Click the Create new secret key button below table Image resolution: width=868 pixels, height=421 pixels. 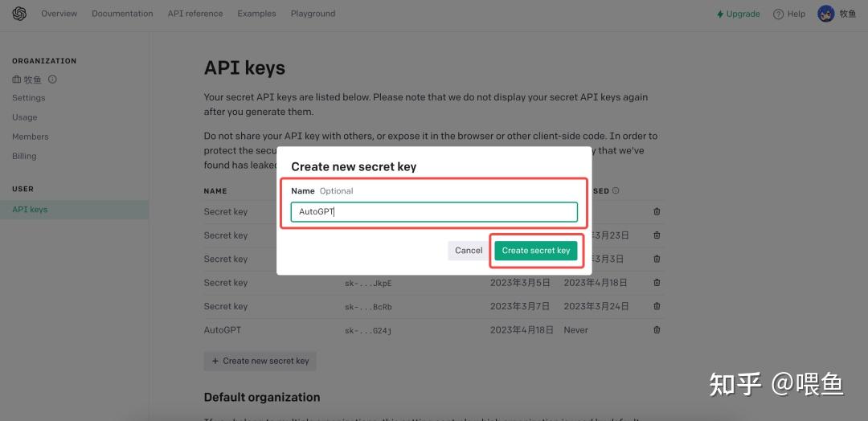[260, 362]
